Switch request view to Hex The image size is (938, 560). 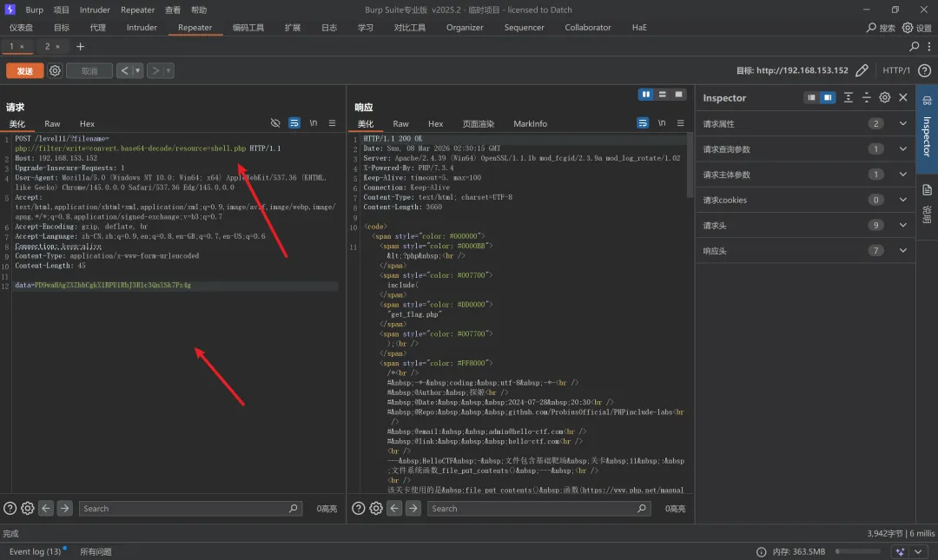pyautogui.click(x=88, y=124)
